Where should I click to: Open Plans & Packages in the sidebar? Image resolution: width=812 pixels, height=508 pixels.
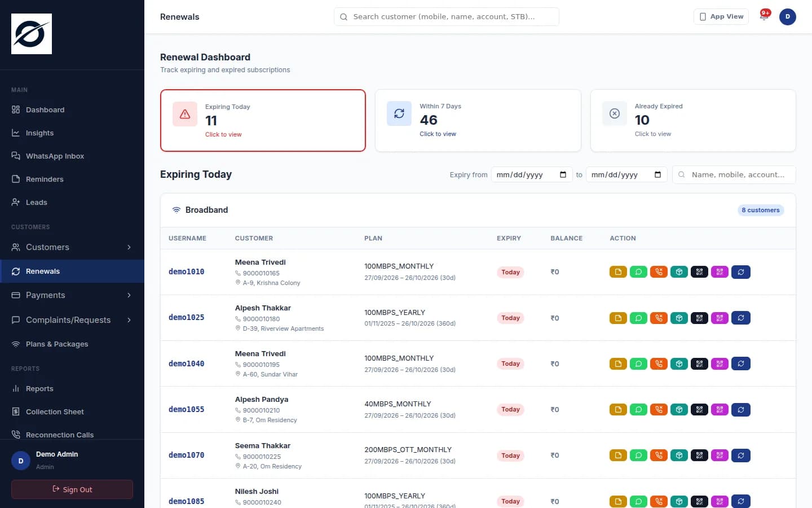pyautogui.click(x=72, y=344)
